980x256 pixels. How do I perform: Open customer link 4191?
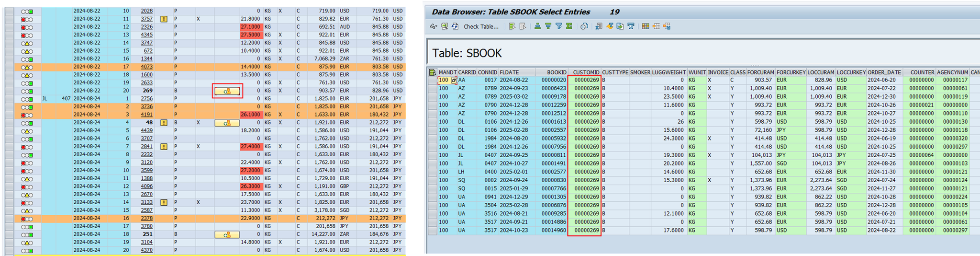[x=147, y=115]
